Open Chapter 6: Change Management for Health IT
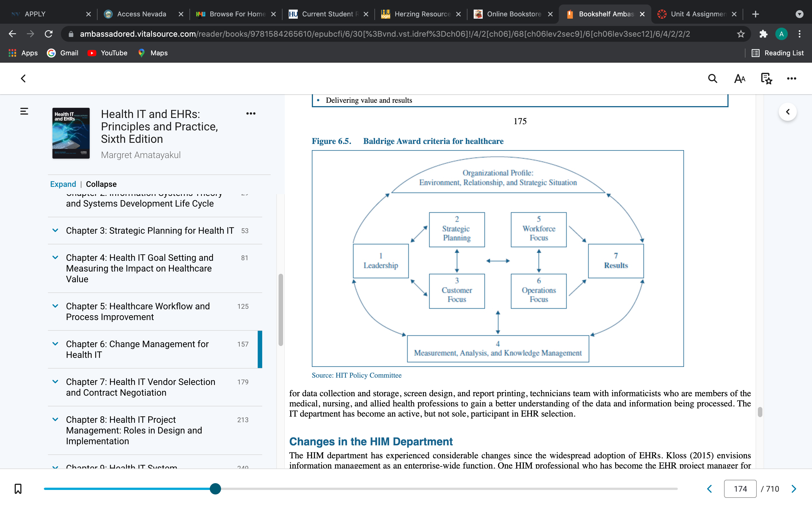 137,349
